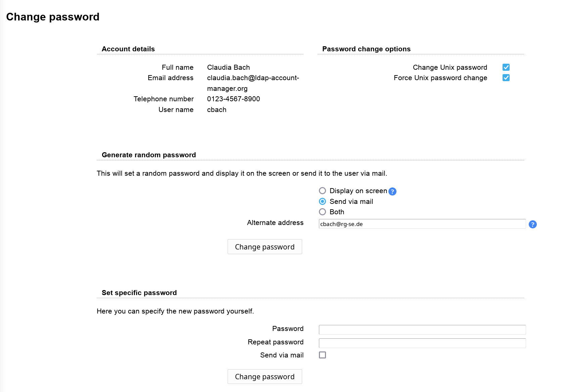The width and height of the screenshot is (565, 392).
Task: Click the Password change options heading
Action: pos(366,49)
